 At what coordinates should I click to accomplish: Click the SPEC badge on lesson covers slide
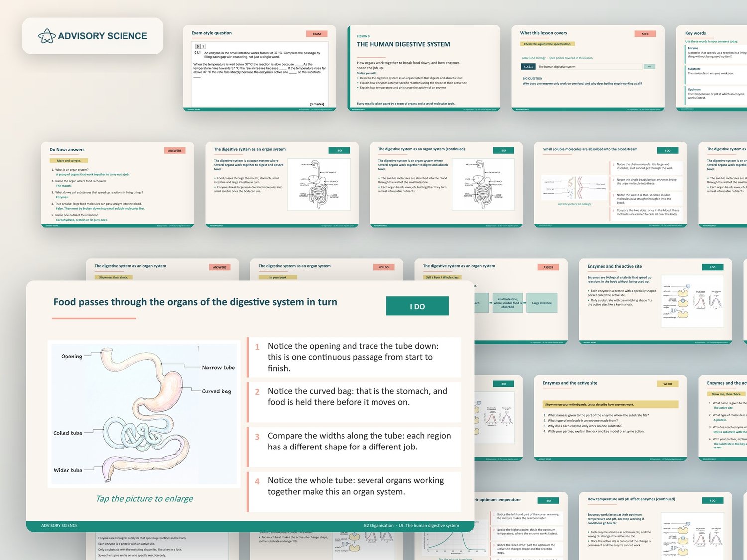pos(645,34)
